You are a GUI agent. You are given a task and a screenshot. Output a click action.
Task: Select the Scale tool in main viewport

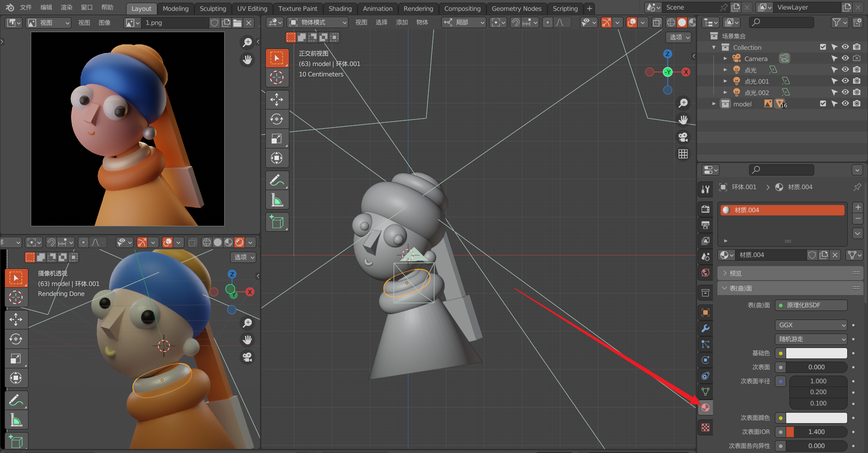pos(277,138)
